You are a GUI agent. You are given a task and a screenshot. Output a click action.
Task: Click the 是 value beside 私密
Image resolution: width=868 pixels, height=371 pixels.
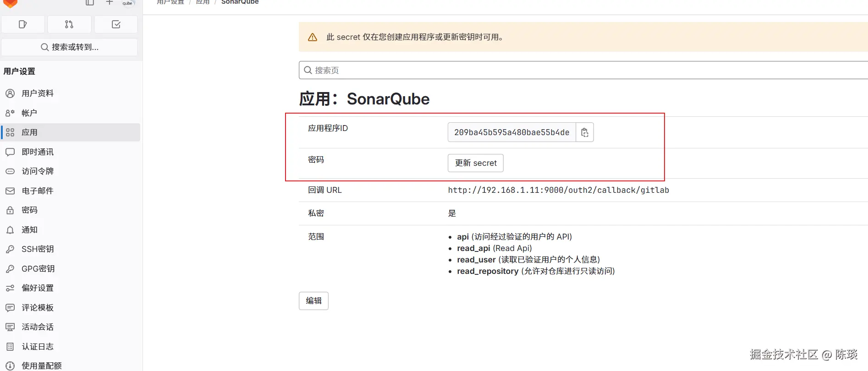[x=452, y=213]
